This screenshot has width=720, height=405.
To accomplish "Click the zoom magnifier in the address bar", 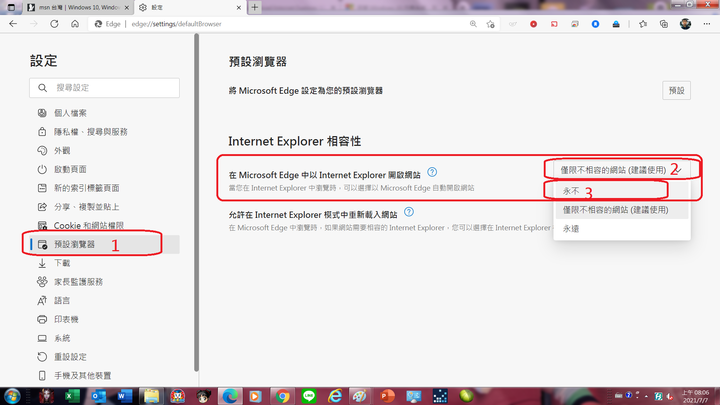I will [473, 24].
